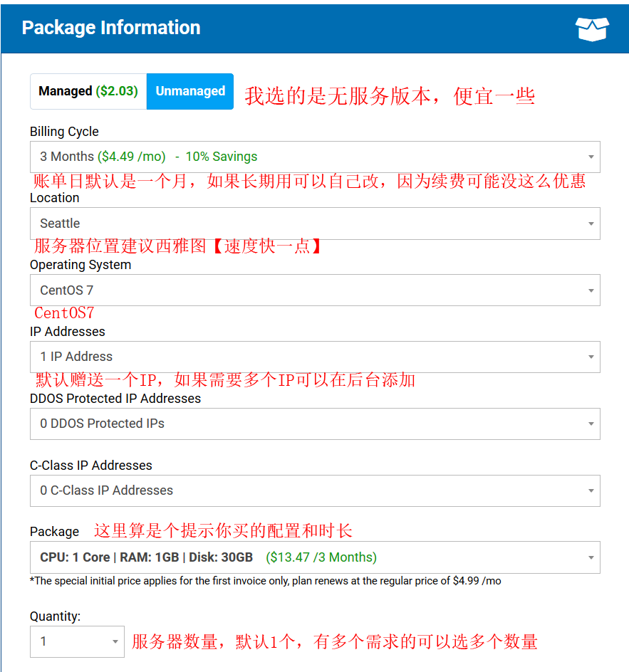Switch to the Managed ($2.03) option
The image size is (629, 672).
point(88,92)
